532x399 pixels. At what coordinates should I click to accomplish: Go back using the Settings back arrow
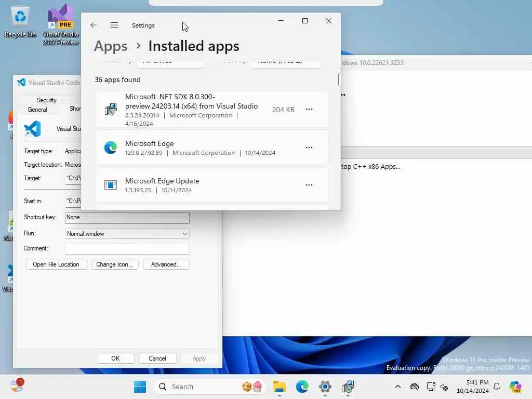coord(94,25)
